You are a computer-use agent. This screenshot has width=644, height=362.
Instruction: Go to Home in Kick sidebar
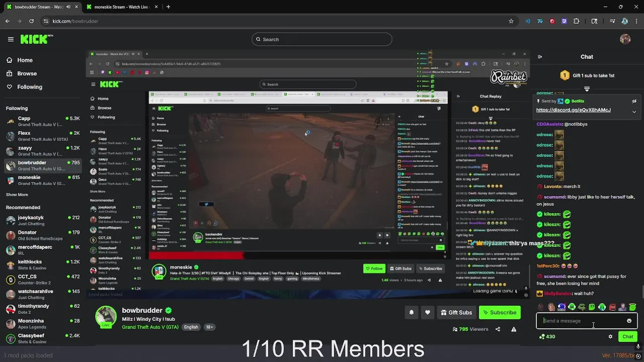[x=20, y=60]
